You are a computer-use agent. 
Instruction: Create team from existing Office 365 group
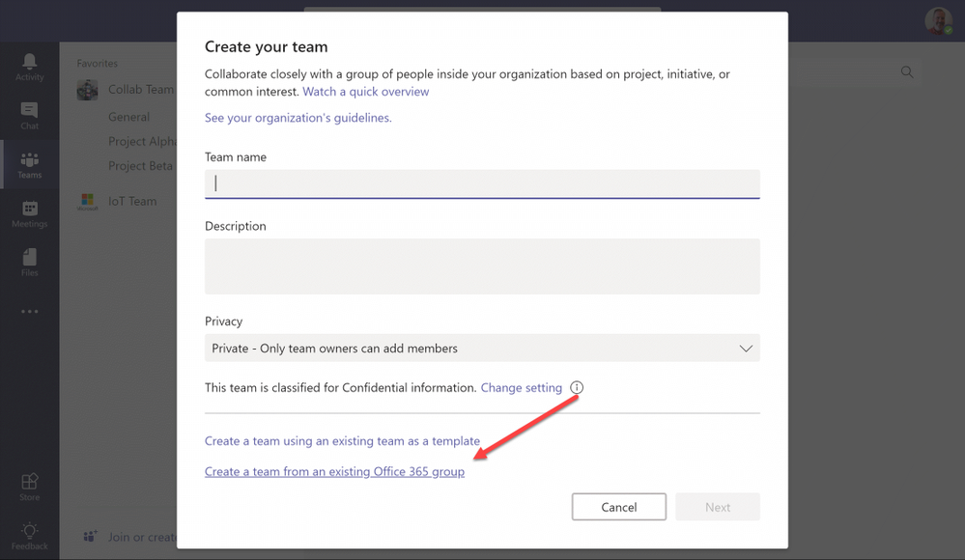335,472
